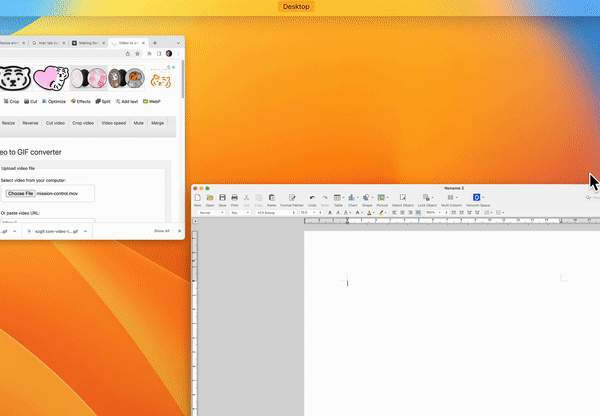Viewport: 600px width, 416px height.
Task: Click the Split link in ezgif menu
Action: click(103, 101)
